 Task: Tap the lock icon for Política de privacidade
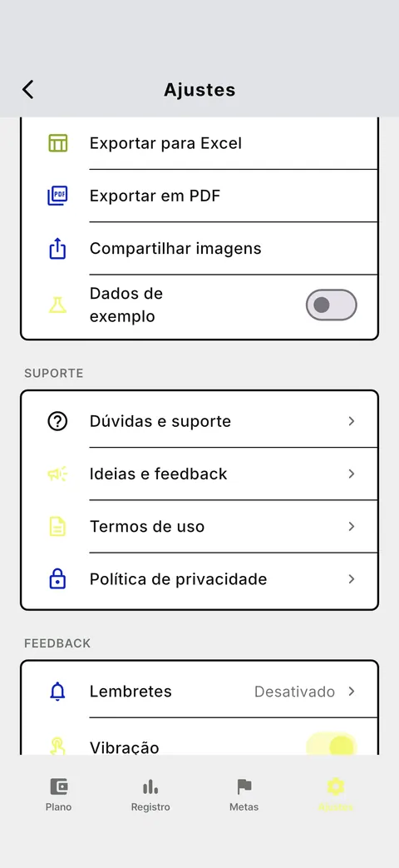click(57, 579)
